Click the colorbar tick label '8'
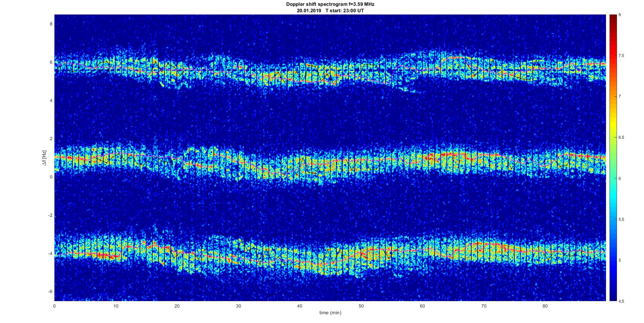The width and height of the screenshot is (644, 323). 620,15
